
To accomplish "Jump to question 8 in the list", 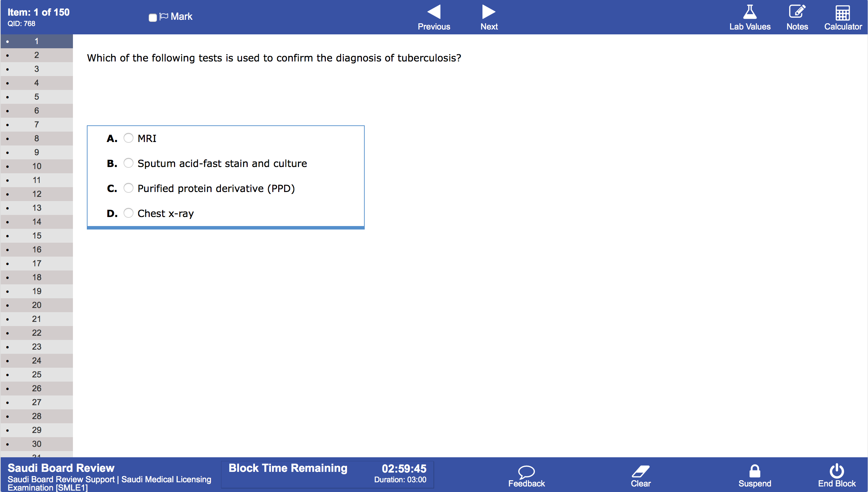I will (x=36, y=139).
